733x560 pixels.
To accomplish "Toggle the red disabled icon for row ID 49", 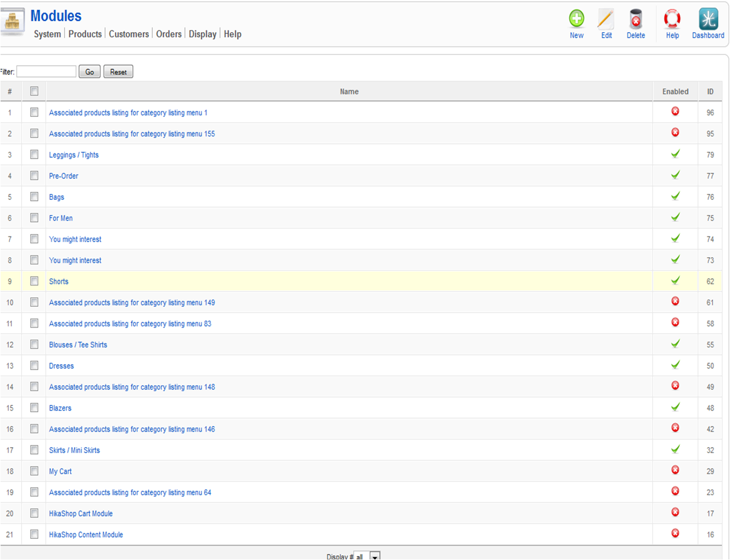I will coord(675,385).
